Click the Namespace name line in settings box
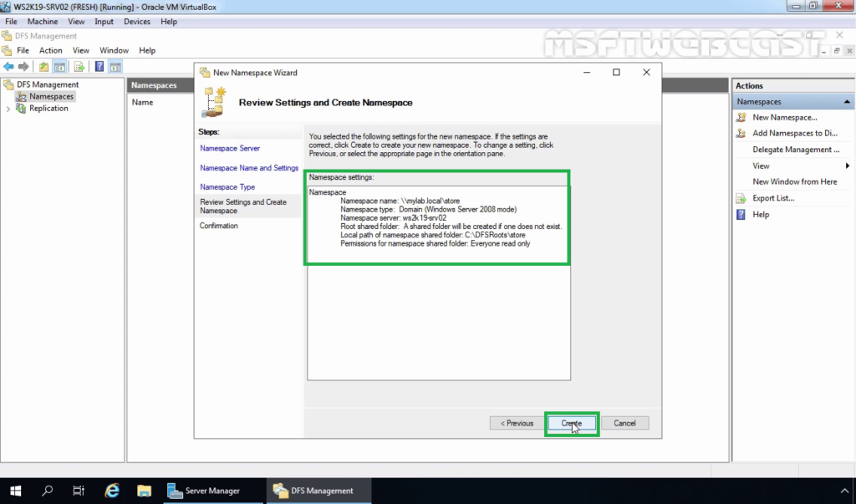Viewport: 856px width, 504px height. point(400,201)
